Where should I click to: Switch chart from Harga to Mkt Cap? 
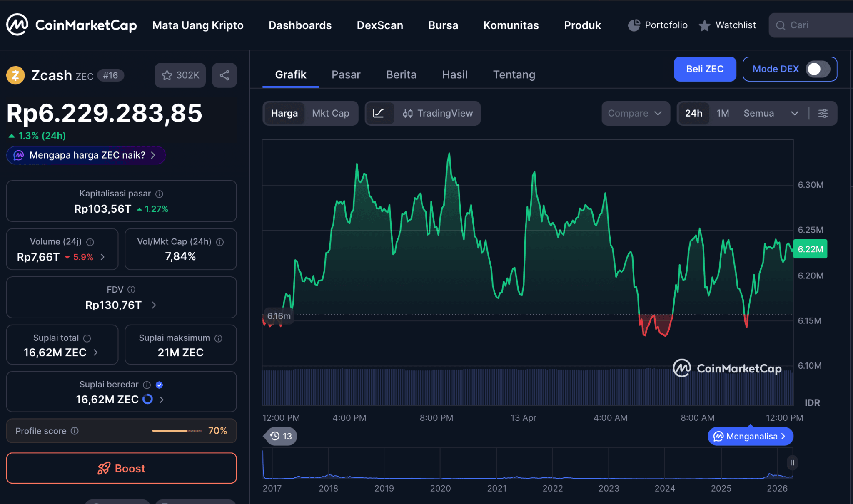pyautogui.click(x=331, y=113)
